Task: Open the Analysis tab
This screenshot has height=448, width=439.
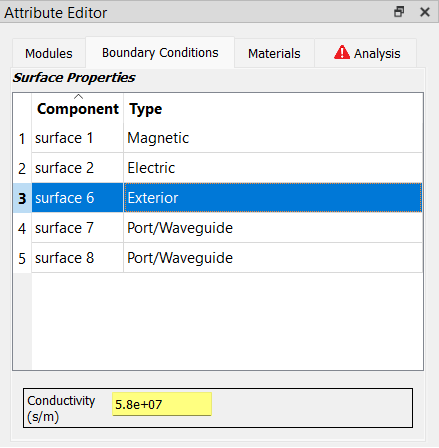Action: pos(366,53)
